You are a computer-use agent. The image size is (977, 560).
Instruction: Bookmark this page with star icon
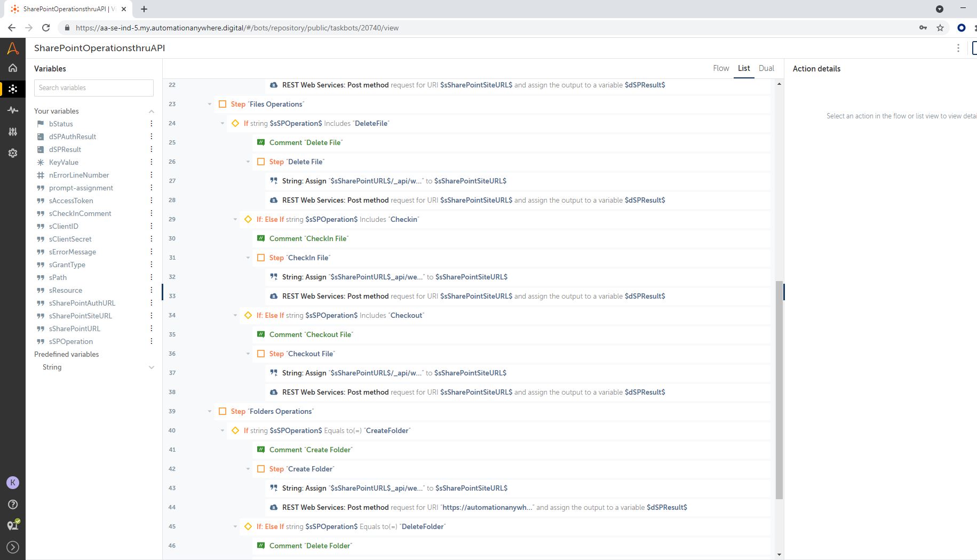point(940,28)
